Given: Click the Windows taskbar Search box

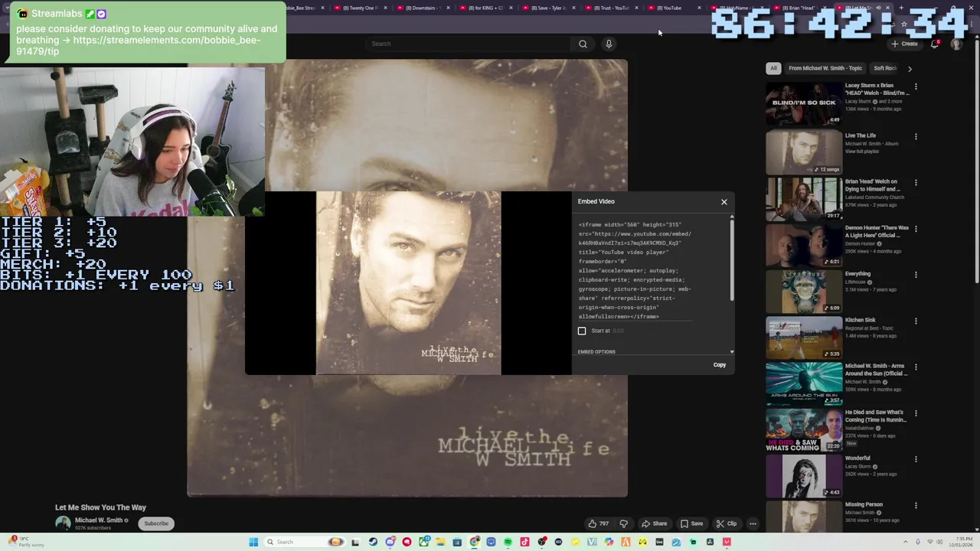Looking at the screenshot, I should tap(304, 542).
